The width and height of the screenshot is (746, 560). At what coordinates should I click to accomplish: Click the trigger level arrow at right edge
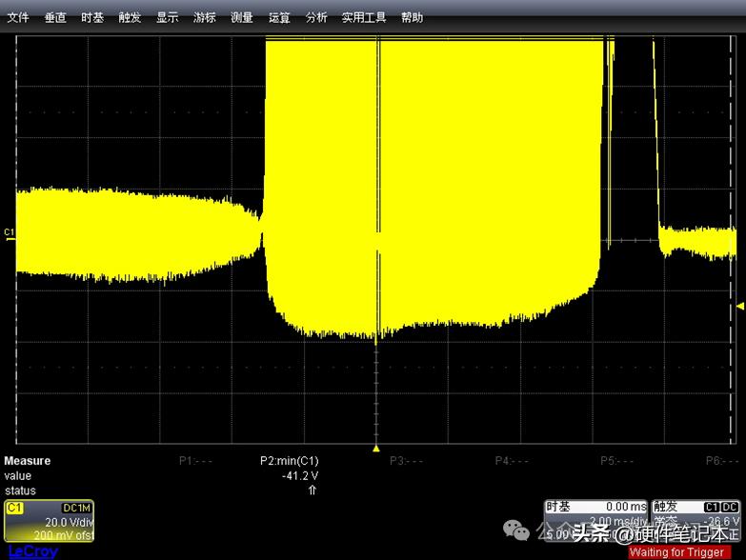point(739,306)
